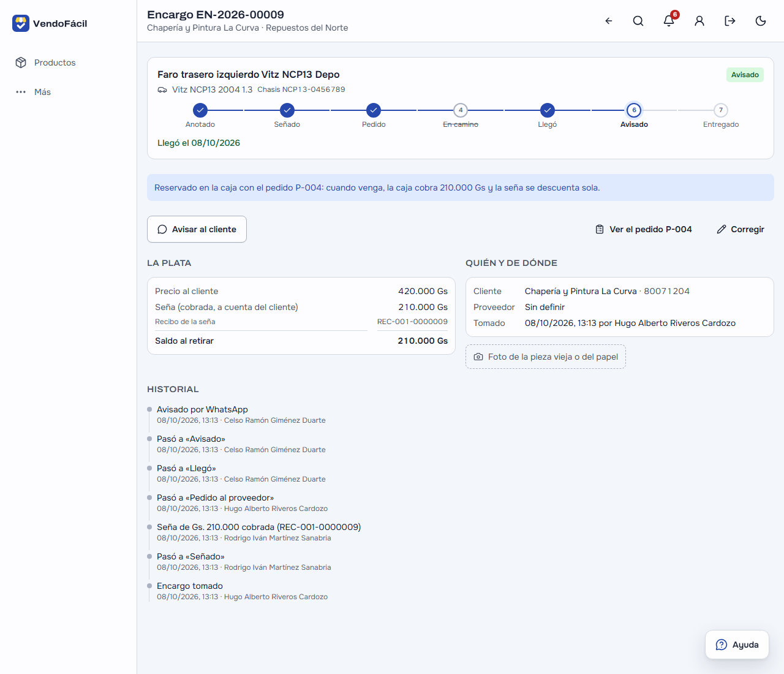
Task: Open the notifications bell with badge
Action: [x=669, y=21]
